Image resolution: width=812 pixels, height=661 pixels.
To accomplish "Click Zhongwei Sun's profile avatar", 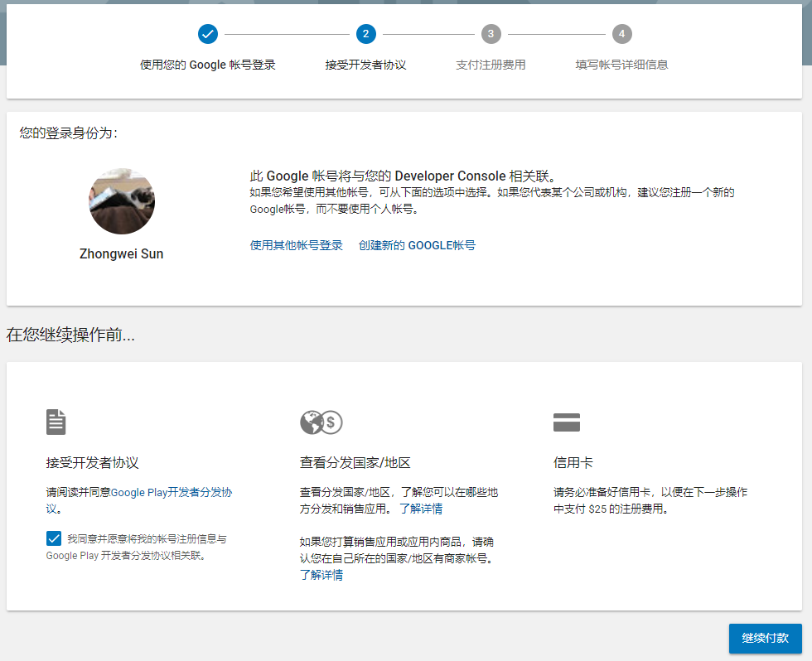I will pyautogui.click(x=122, y=201).
